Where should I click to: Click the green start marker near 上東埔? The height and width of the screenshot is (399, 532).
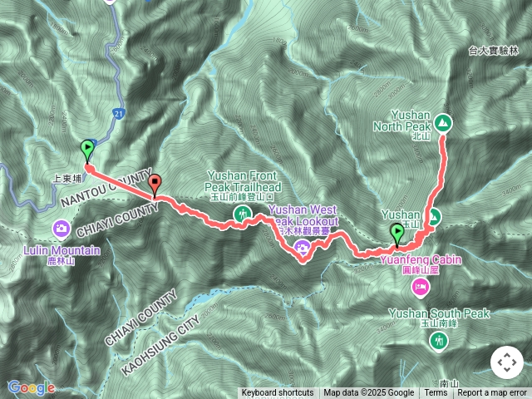[87, 151]
